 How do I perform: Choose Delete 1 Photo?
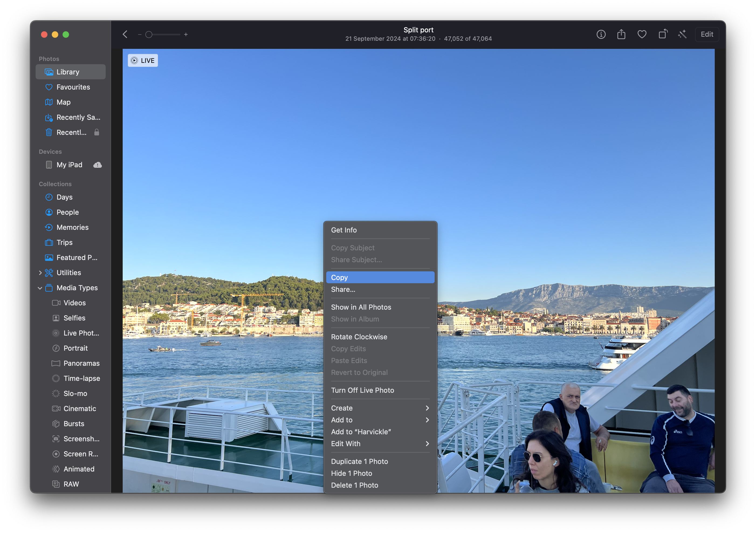point(380,485)
